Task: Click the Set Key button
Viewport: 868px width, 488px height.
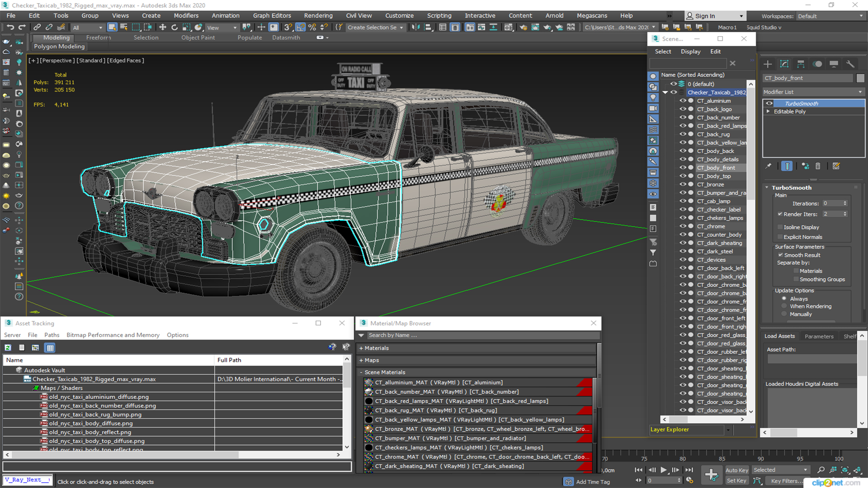Action: [x=737, y=481]
